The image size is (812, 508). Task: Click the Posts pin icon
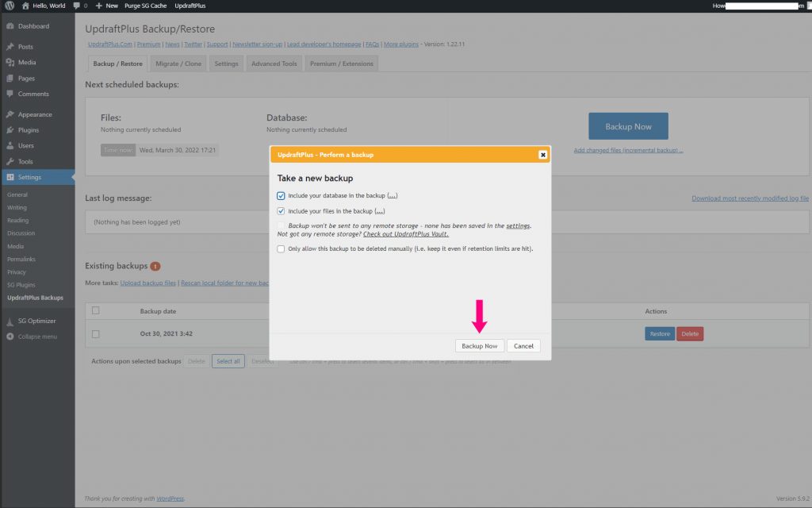10,47
